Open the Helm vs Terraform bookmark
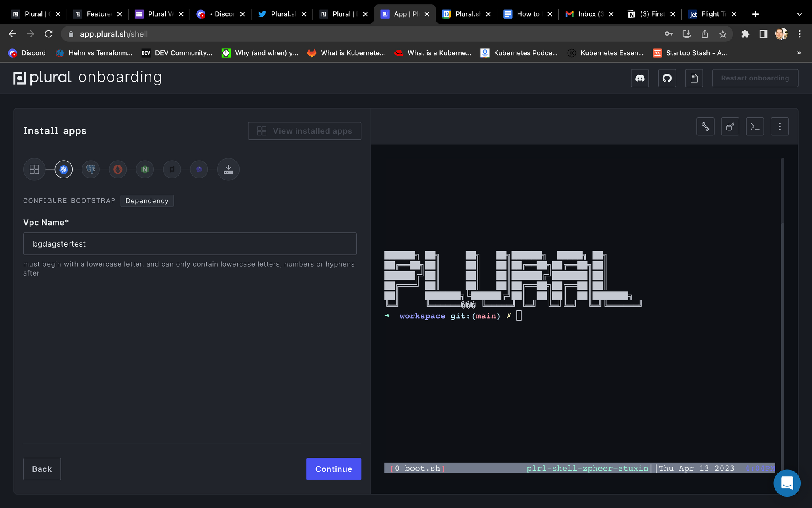812x508 pixels. (94, 53)
